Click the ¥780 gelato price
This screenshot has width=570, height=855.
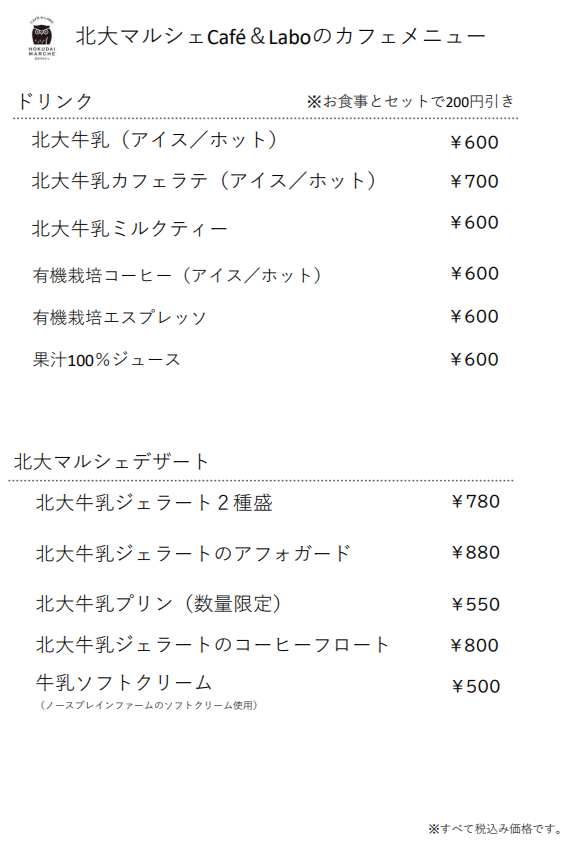[475, 501]
